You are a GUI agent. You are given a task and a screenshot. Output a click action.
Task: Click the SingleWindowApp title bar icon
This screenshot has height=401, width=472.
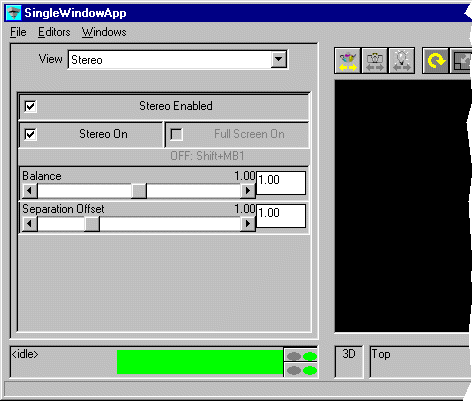(14, 13)
